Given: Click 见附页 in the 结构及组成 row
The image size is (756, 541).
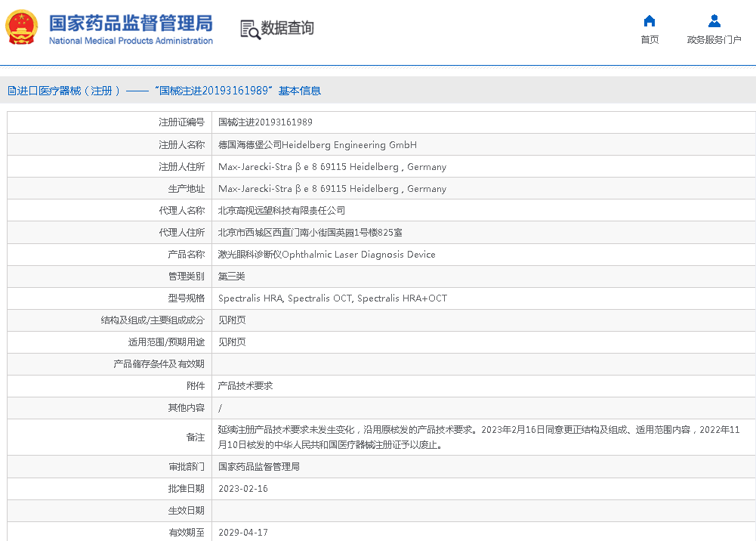Looking at the screenshot, I should click(x=232, y=320).
